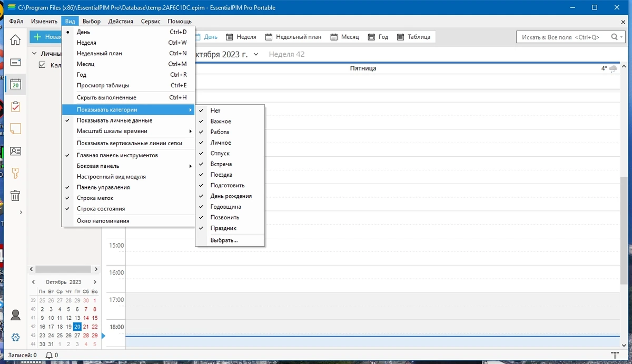Open the Сервис menu

151,22
